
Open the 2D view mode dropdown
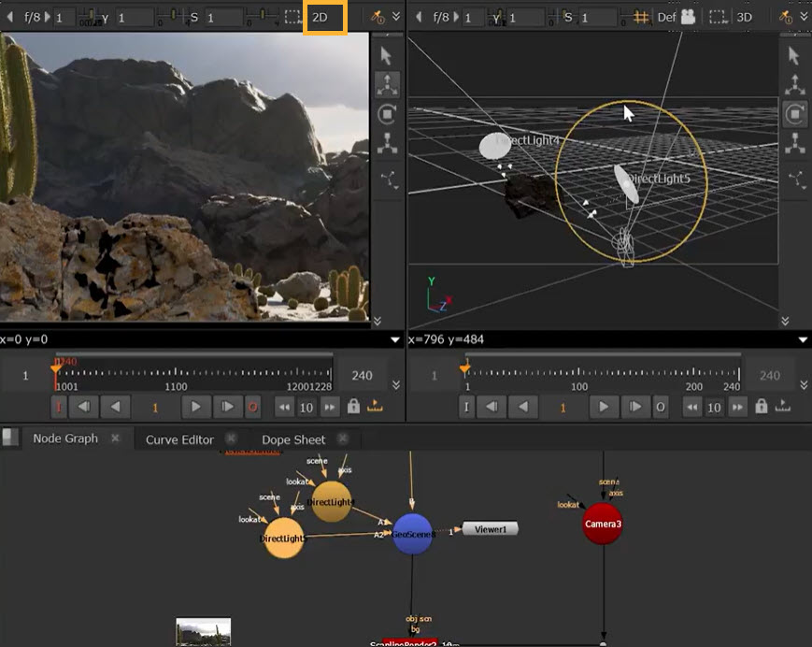tap(324, 17)
